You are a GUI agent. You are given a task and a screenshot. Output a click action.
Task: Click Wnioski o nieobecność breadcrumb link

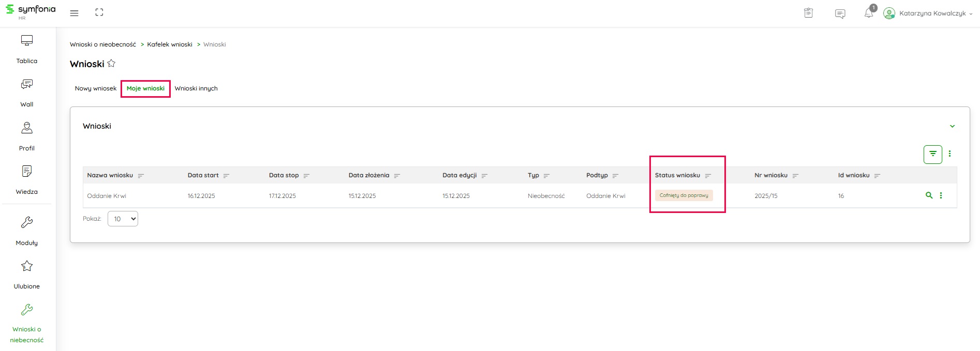[103, 44]
